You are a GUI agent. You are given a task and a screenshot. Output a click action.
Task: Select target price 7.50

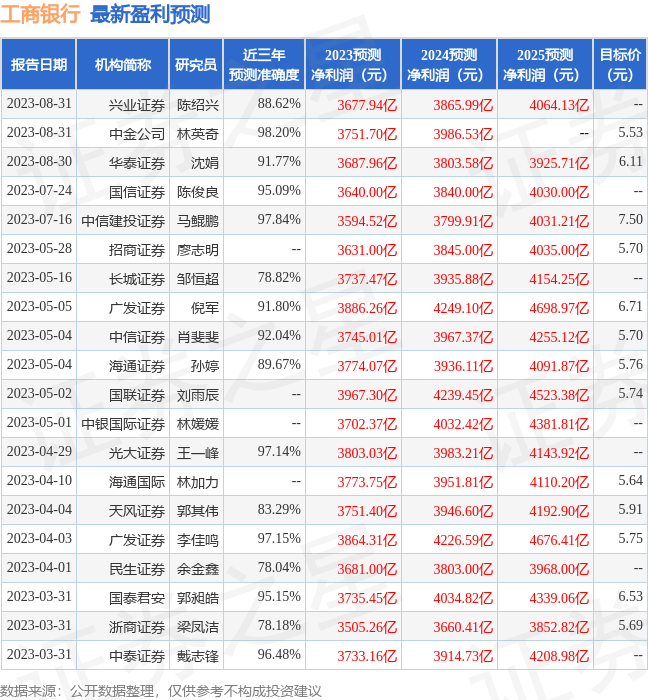(x=630, y=220)
